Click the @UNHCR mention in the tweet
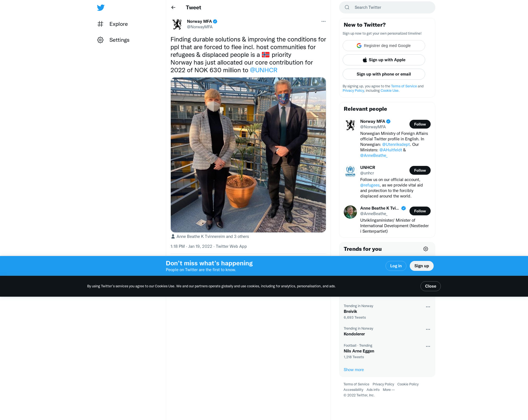 [x=263, y=70]
